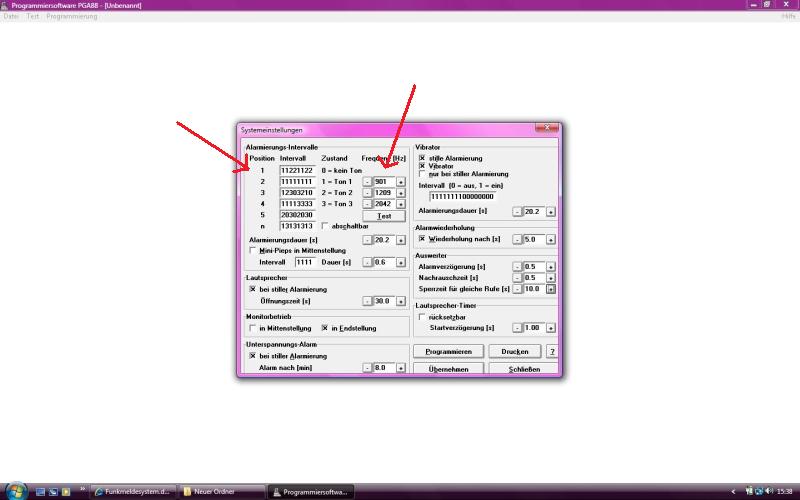Open the Datei menu

tap(12, 17)
